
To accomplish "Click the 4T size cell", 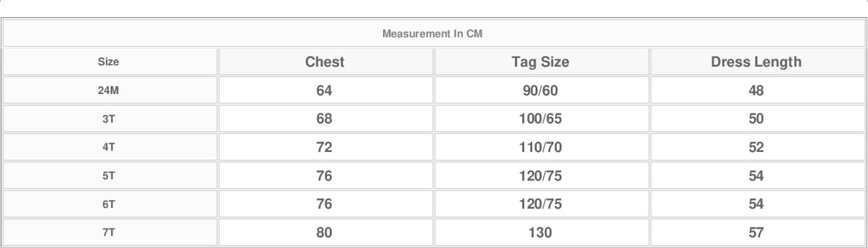I will pyautogui.click(x=109, y=147).
